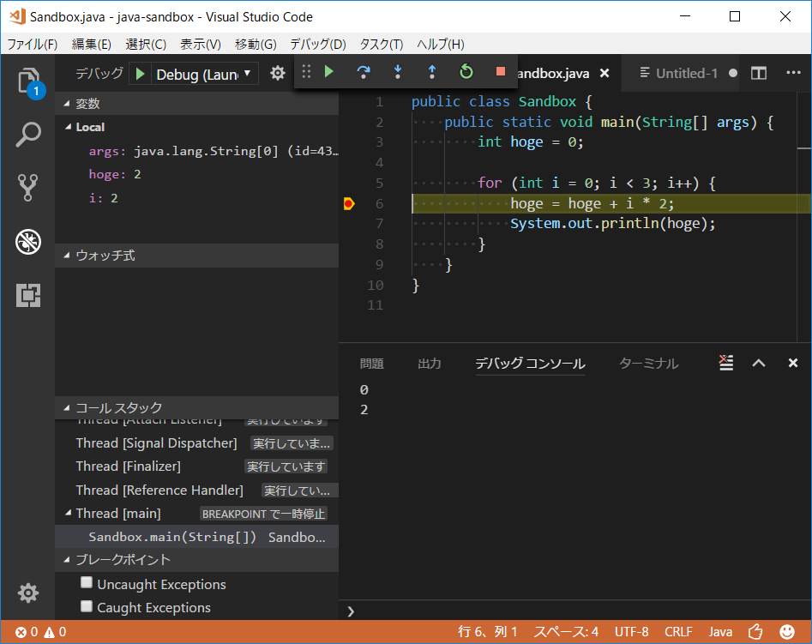Step out in debug toolbar
Image resolution: width=812 pixels, height=644 pixels.
[x=432, y=71]
